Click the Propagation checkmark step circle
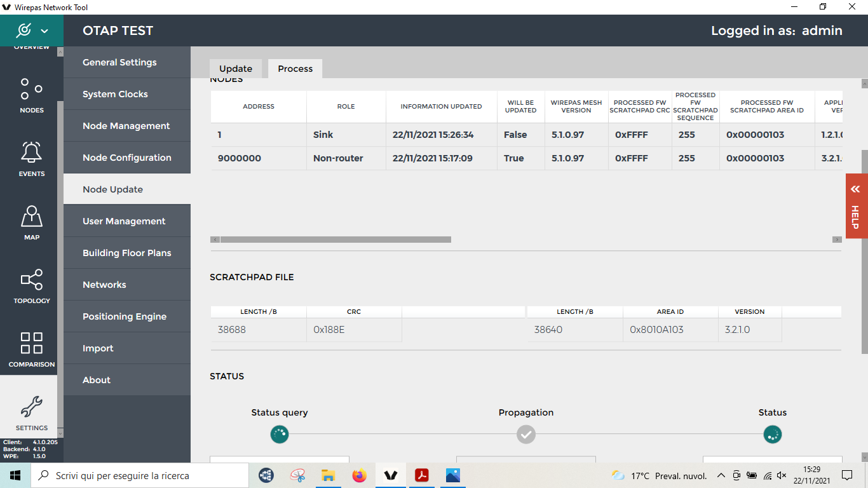The image size is (868, 488). 526,435
